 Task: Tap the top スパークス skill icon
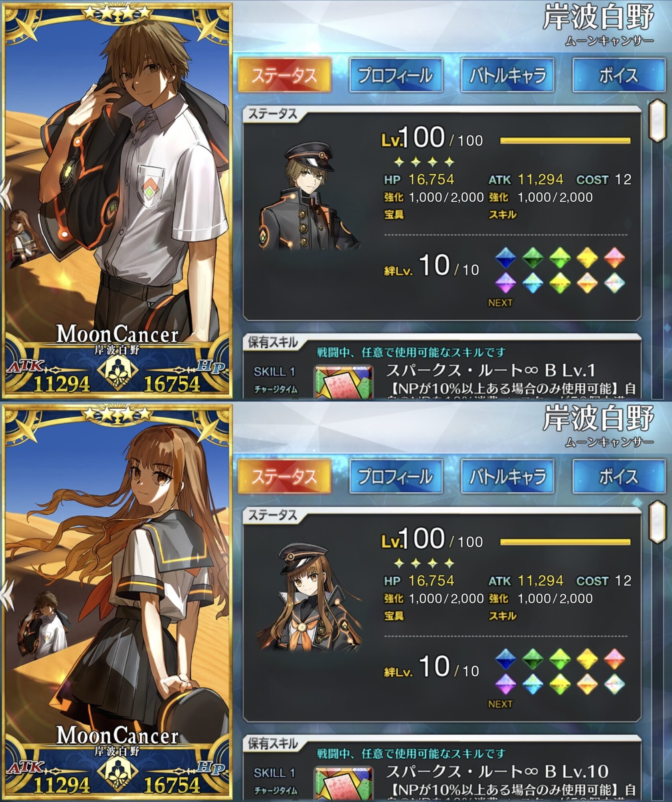[x=343, y=382]
